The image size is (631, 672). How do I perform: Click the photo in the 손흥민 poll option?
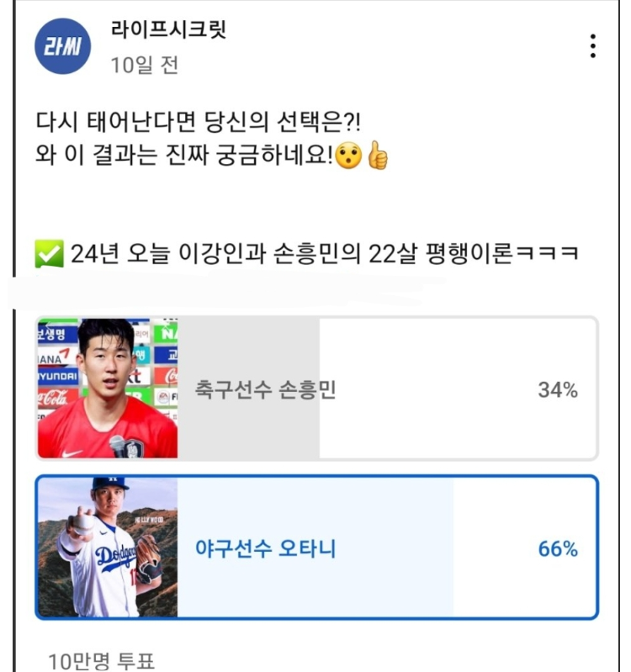pyautogui.click(x=107, y=389)
